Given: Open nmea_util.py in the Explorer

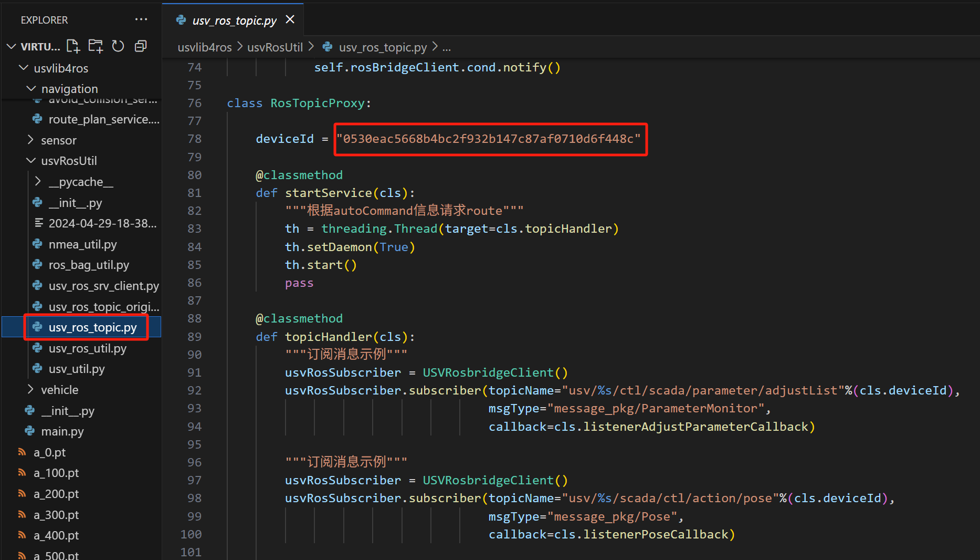Looking at the screenshot, I should coord(82,244).
